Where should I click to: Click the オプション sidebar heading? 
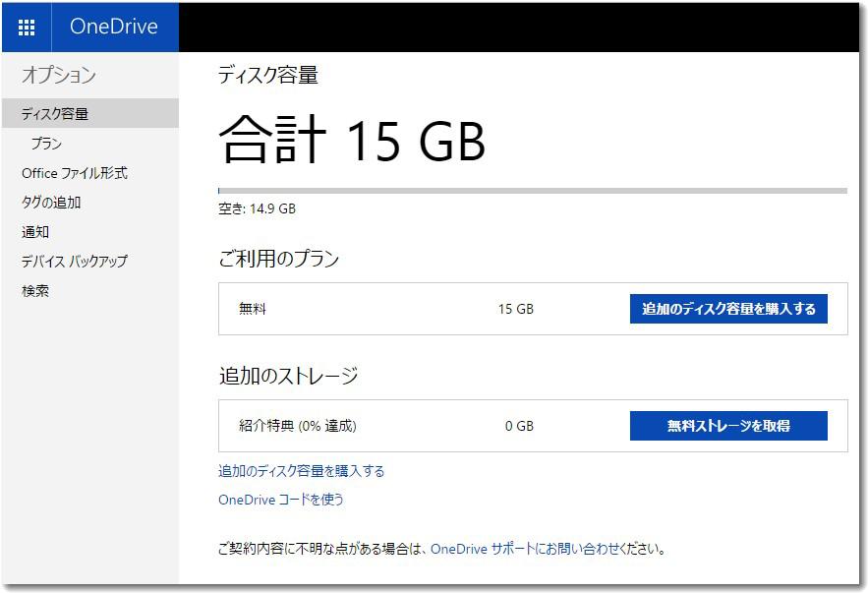pos(59,75)
